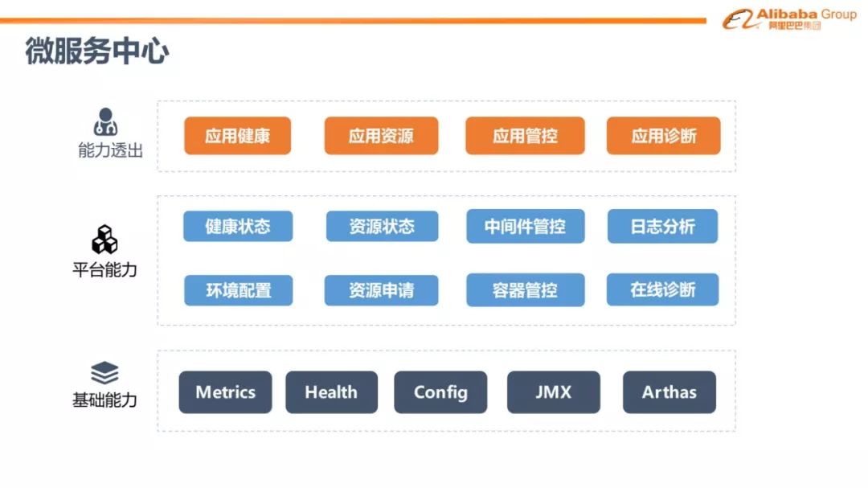Open the 应用诊断 orange block
The width and height of the screenshot is (868, 488).
663,136
